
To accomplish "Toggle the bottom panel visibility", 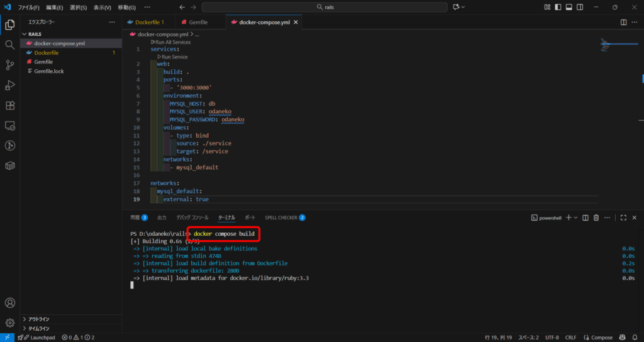I will pyautogui.click(x=569, y=8).
